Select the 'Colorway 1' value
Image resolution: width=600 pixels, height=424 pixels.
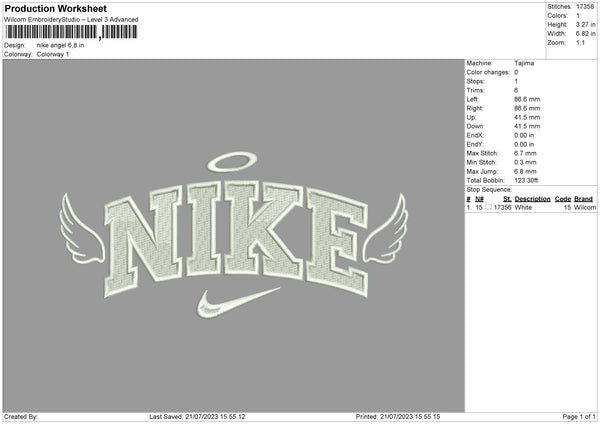coord(53,54)
